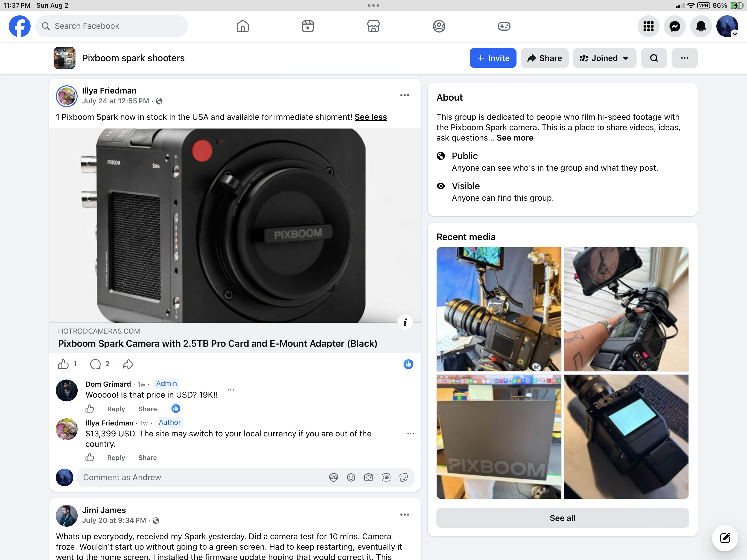The width and height of the screenshot is (747, 560).
Task: Like Dom Grimard's comment
Action: click(89, 409)
